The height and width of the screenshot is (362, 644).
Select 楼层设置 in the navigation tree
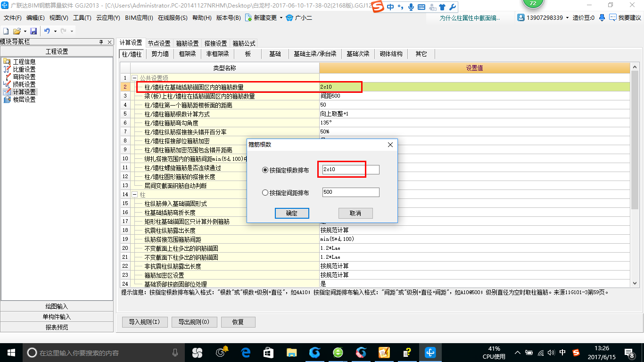click(x=24, y=99)
